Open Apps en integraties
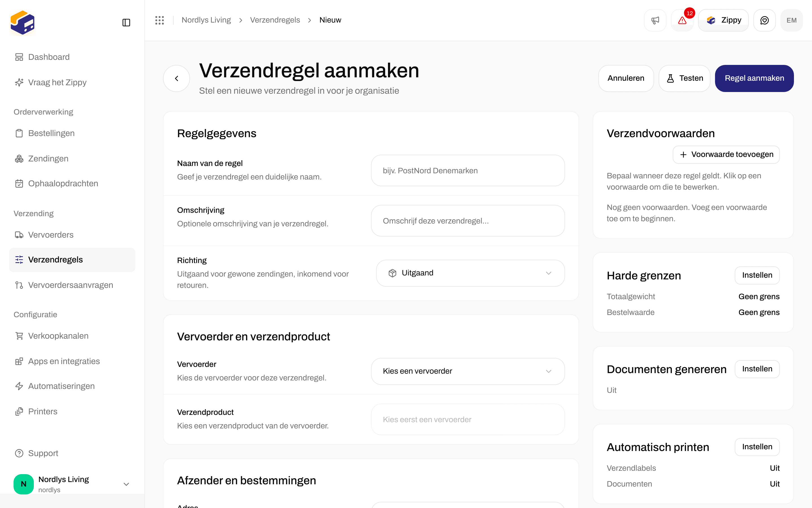 (72, 361)
